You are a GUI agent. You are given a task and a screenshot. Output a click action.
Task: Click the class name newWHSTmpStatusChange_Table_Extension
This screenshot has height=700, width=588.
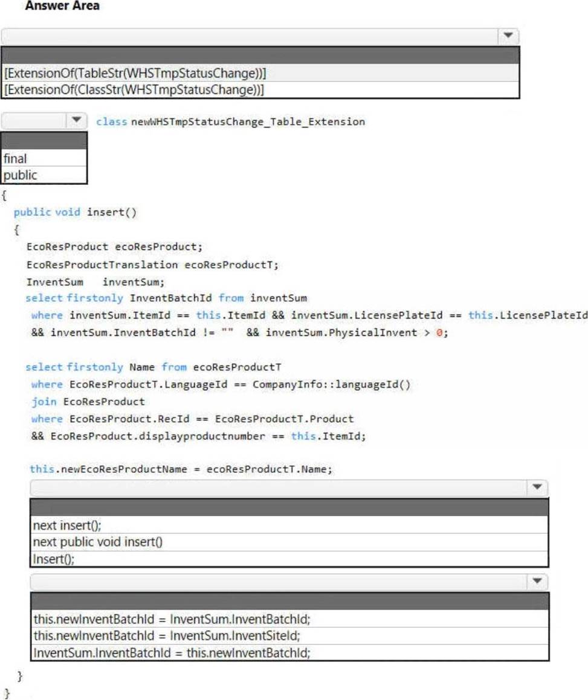(248, 121)
